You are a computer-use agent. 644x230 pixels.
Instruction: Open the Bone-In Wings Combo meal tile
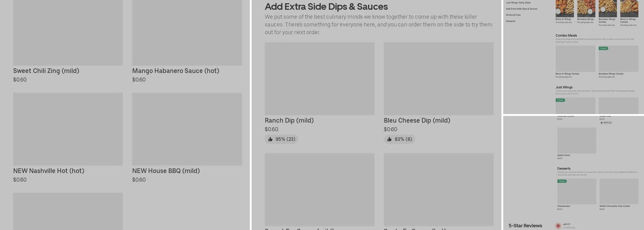(575, 59)
